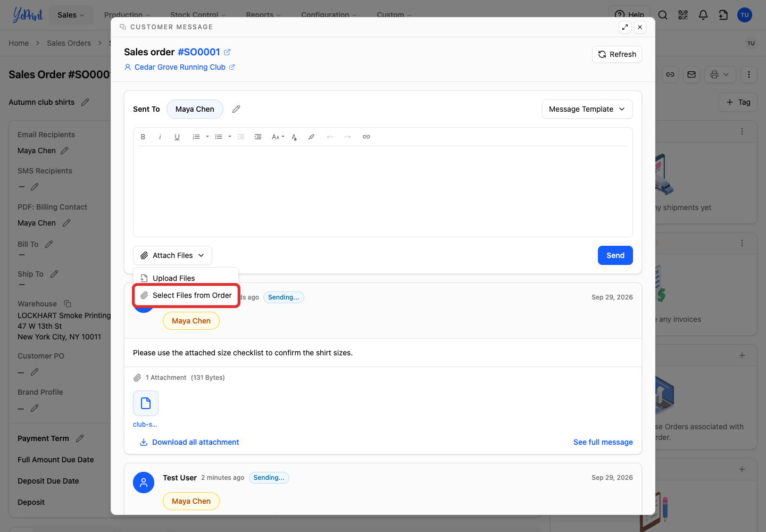Expand bulleted list style options arrow
This screenshot has height=532, width=766.
[x=230, y=137]
